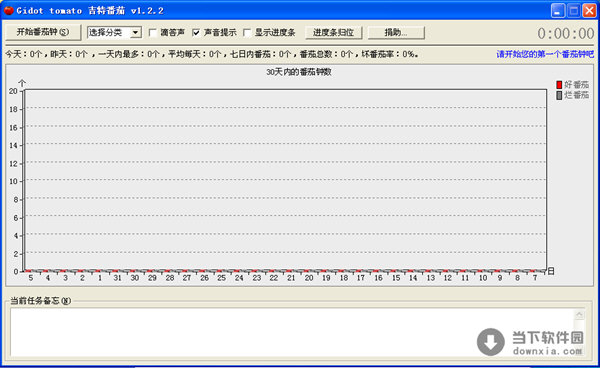600x368 pixels.
Task: Click the 七日内番茄：0个 statistic text
Action: point(261,54)
